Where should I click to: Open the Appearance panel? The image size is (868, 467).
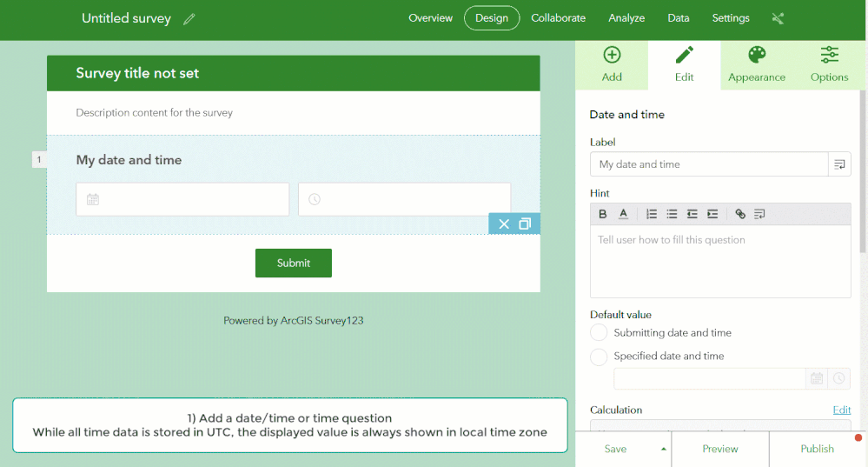(756, 64)
